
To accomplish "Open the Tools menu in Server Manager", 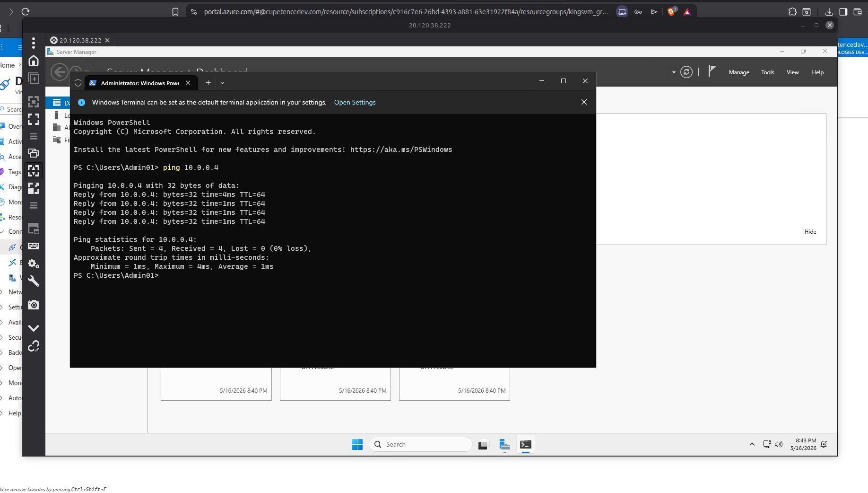I will (x=768, y=72).
